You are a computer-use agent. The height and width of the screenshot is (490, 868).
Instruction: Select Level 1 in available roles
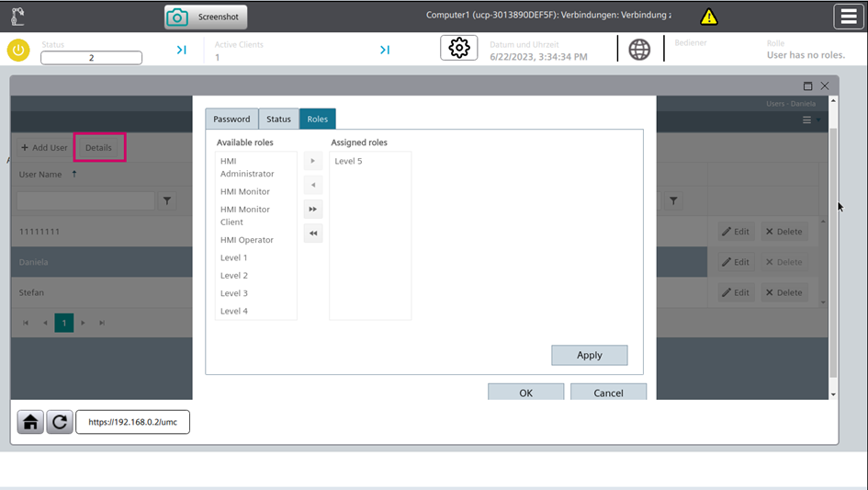point(255,257)
